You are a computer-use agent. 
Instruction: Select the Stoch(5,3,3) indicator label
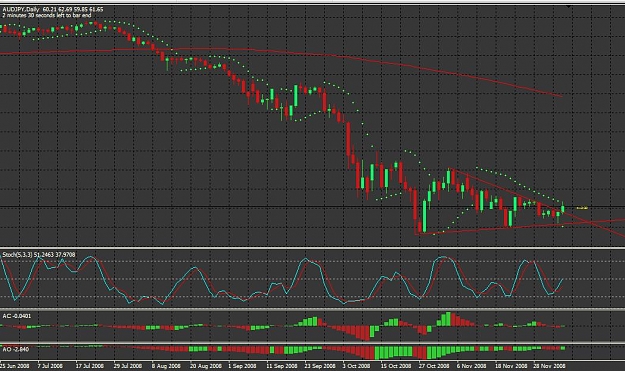pyautogui.click(x=38, y=254)
